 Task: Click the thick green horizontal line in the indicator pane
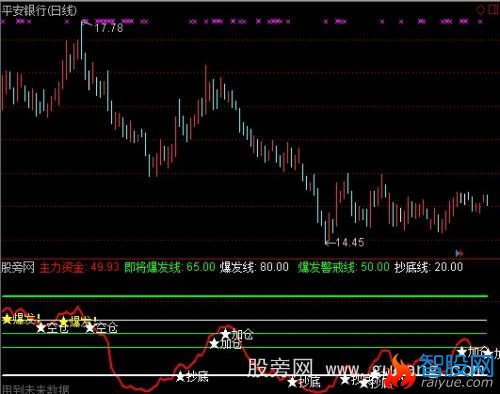244,296
